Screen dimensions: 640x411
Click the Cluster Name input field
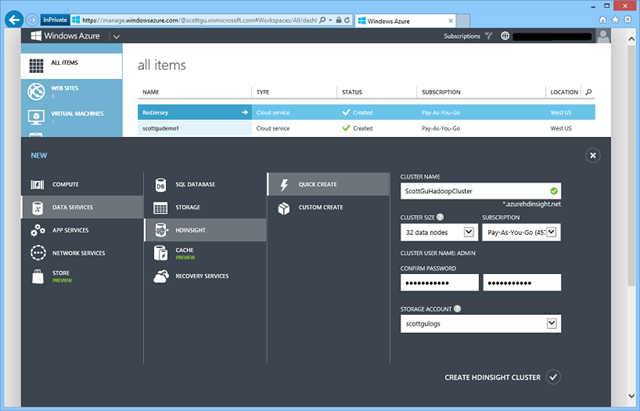480,191
